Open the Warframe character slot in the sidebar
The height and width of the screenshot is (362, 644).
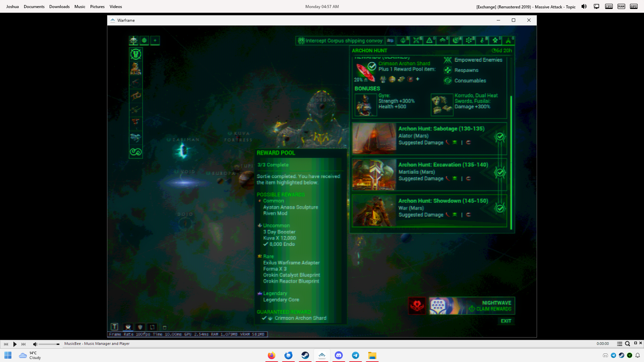[136, 68]
